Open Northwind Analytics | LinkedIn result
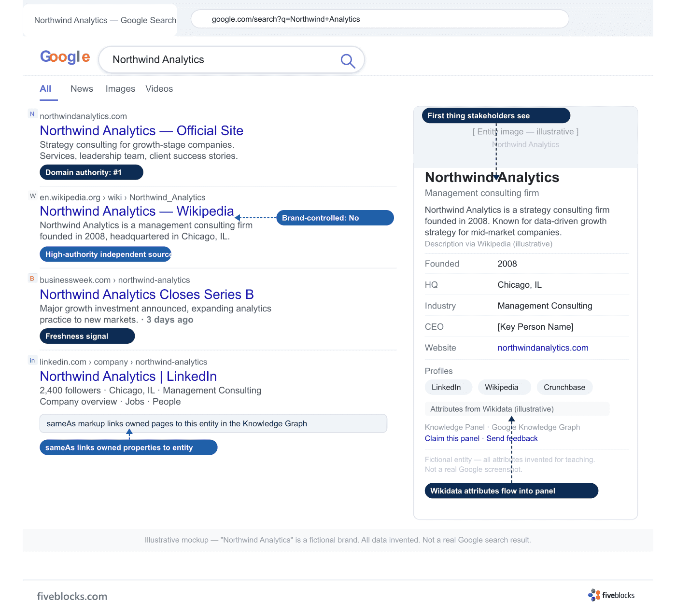Screen dimensions: 676x616 coord(128,377)
